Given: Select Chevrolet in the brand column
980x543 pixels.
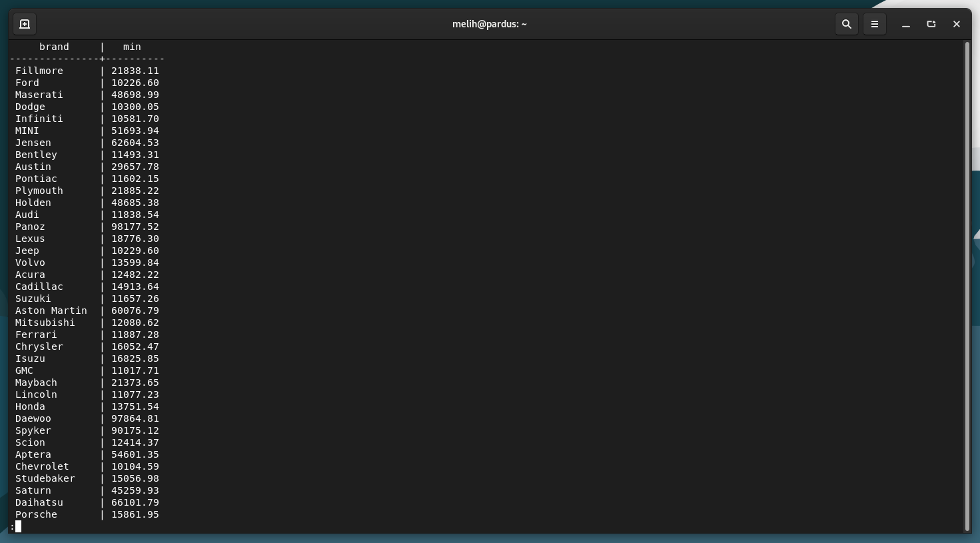Looking at the screenshot, I should [42, 466].
